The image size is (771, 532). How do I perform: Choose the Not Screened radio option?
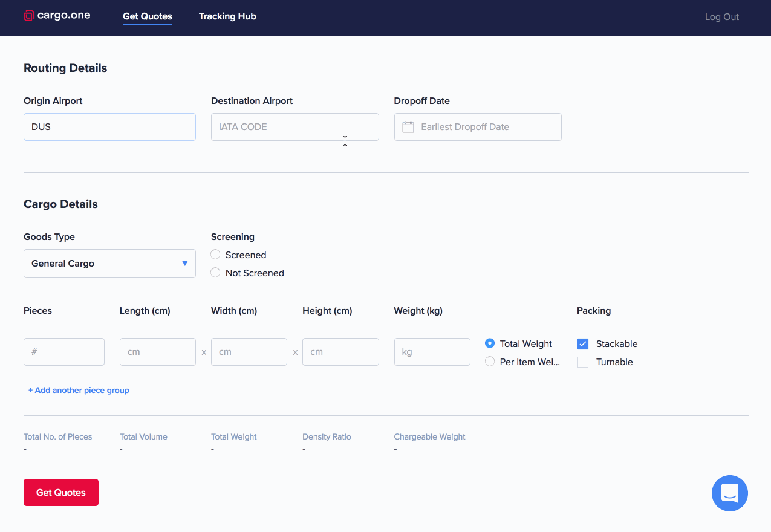pyautogui.click(x=215, y=273)
